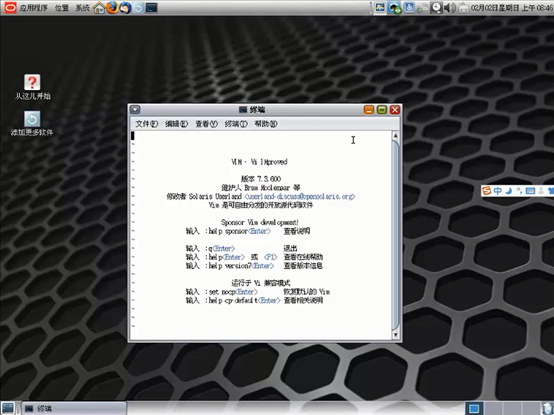Click the terminal vertical scrollbar track
554x415 pixels.
(396, 235)
